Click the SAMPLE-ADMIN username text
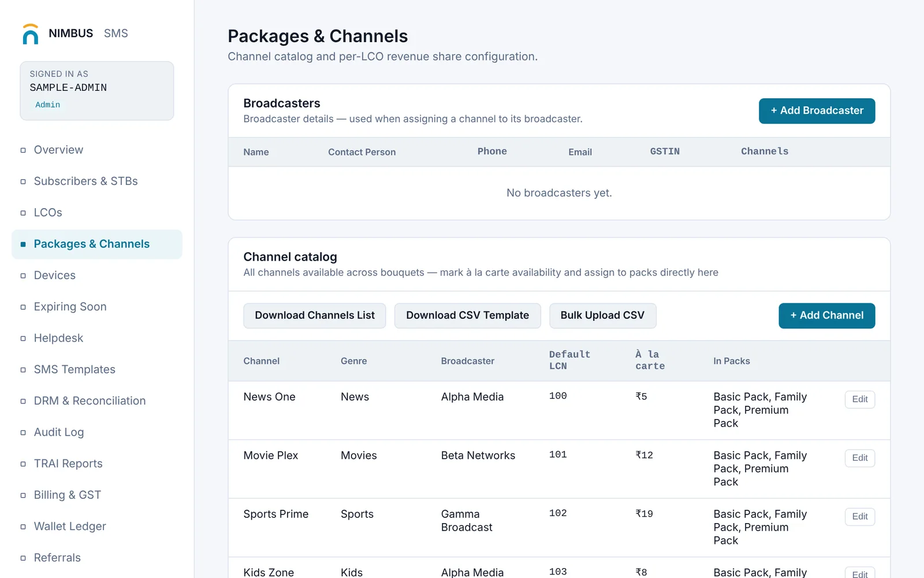Viewport: 924px width, 578px height. [68, 88]
